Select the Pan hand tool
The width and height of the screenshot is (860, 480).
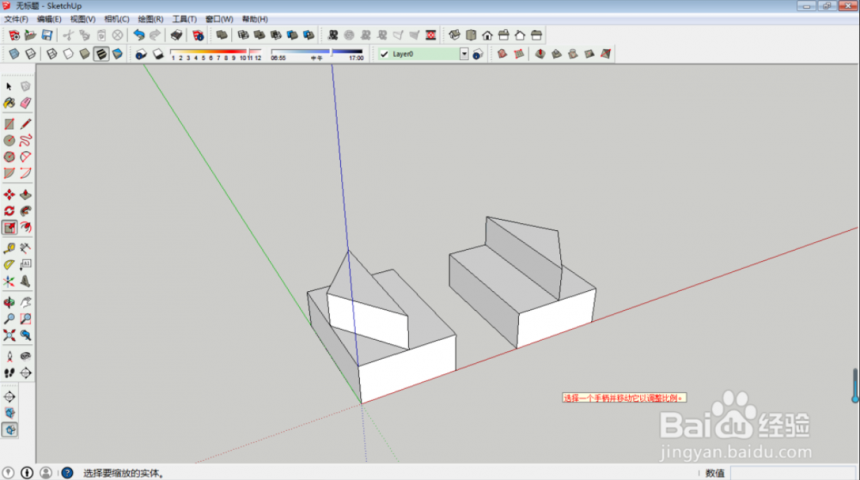click(25, 302)
